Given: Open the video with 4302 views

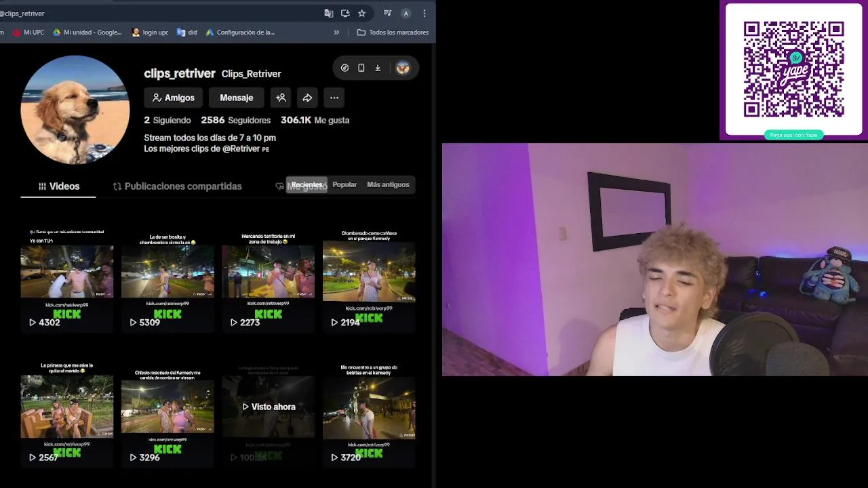Looking at the screenshot, I should point(66,279).
